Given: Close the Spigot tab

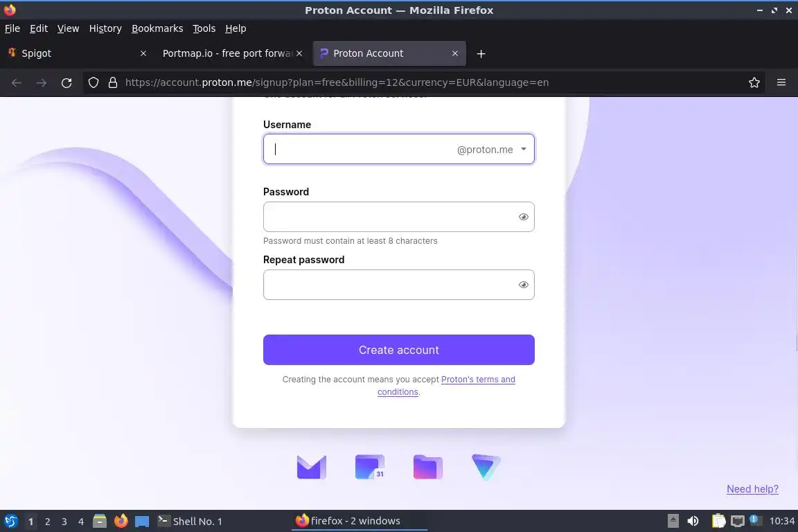Looking at the screenshot, I should (x=143, y=53).
